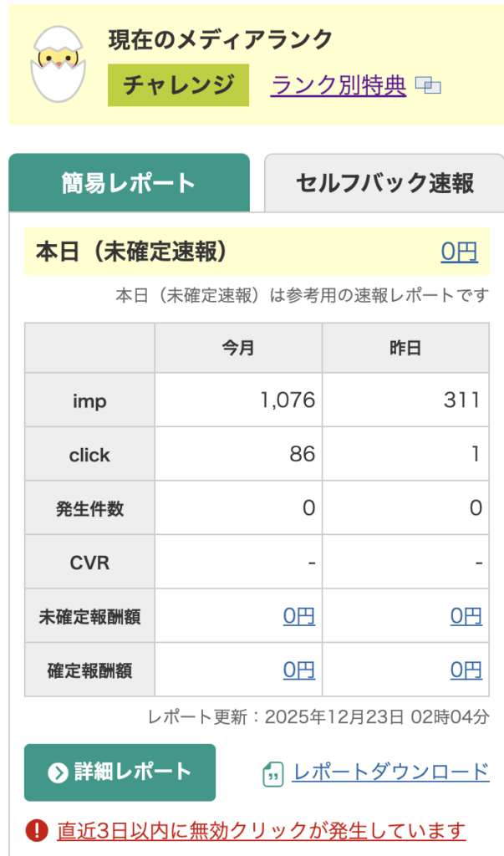Select this month's click count 86

point(302,454)
